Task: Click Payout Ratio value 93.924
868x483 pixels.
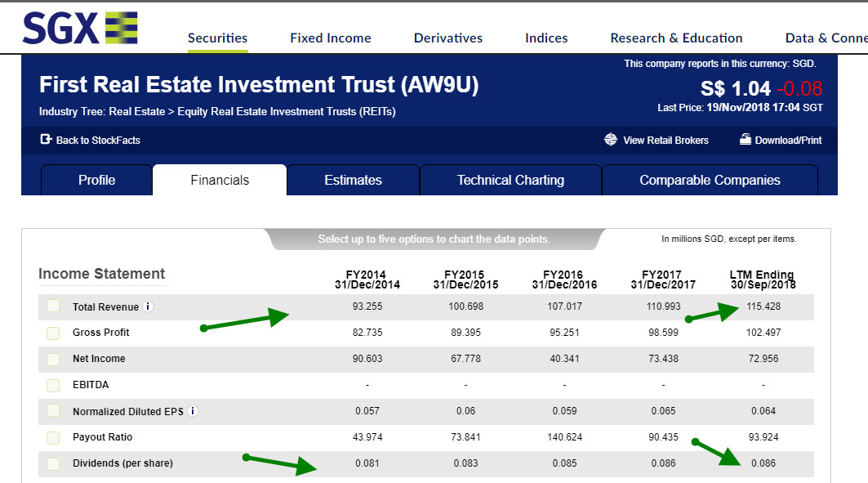Action: [x=763, y=437]
